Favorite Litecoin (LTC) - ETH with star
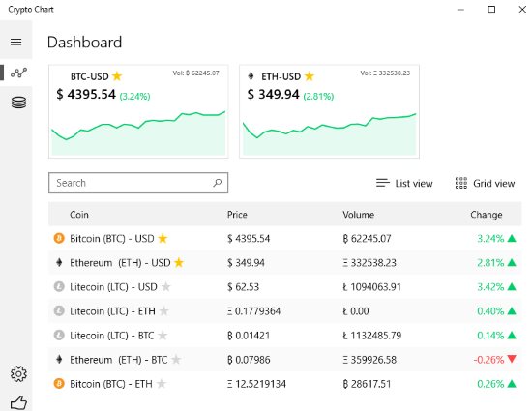This screenshot has width=532, height=411. pos(163,311)
